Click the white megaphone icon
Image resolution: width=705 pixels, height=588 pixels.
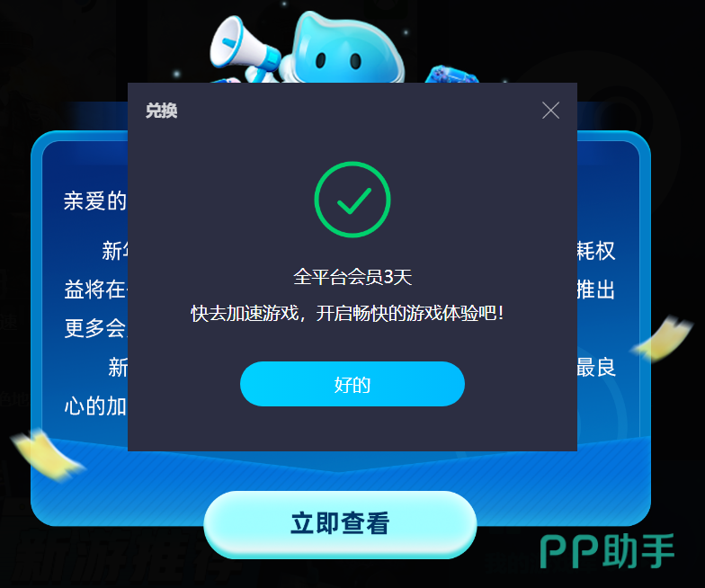coord(243,49)
